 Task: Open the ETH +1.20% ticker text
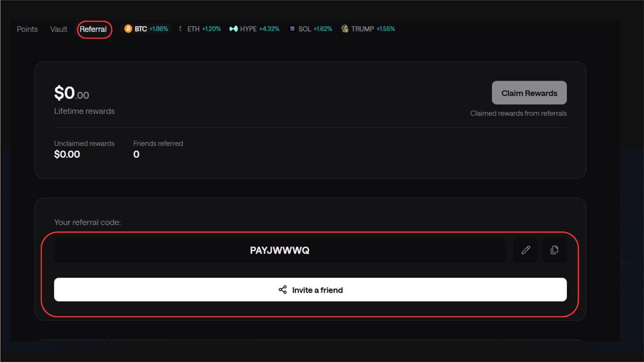click(x=204, y=29)
